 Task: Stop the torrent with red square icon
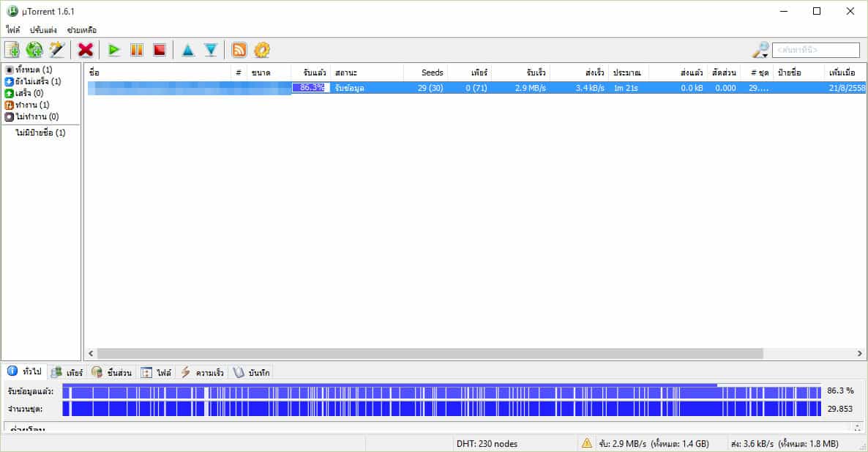pos(159,50)
